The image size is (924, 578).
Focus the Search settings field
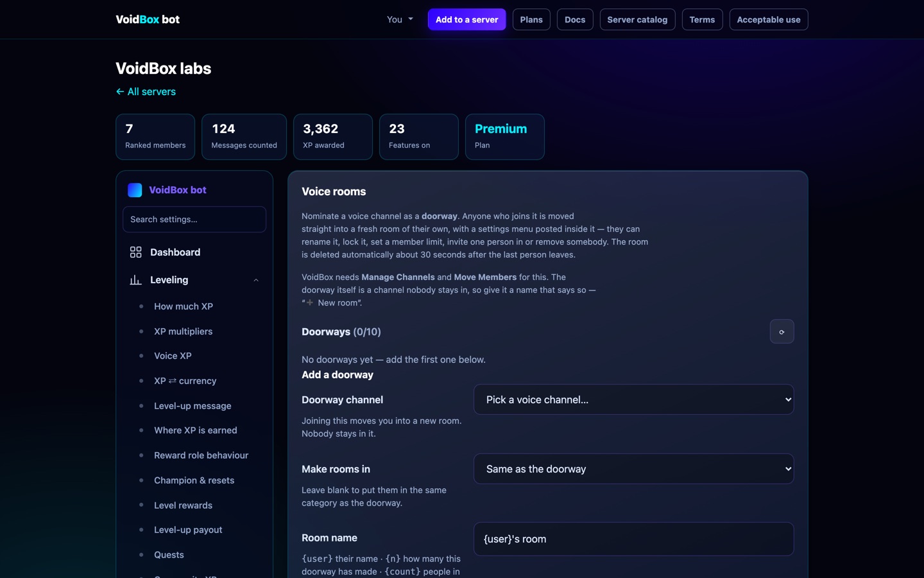pyautogui.click(x=194, y=220)
